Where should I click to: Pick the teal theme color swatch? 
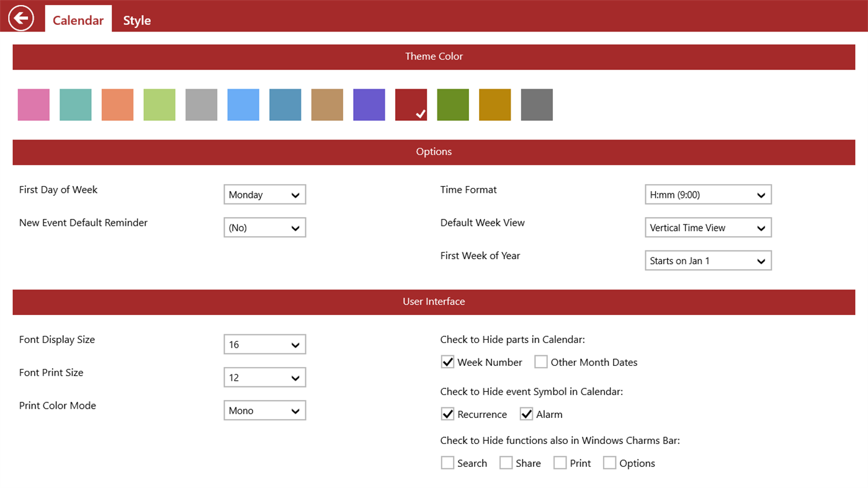click(76, 105)
